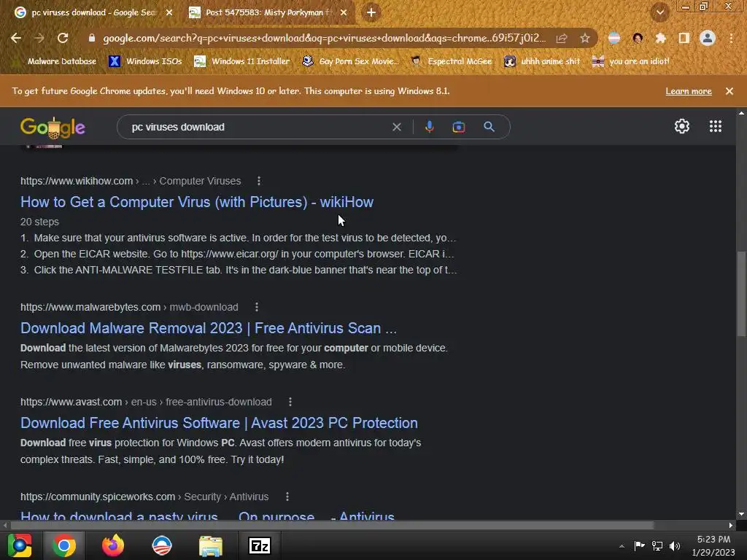This screenshot has height=560, width=747.
Task: Bookmark this page with the star icon
Action: 585,38
